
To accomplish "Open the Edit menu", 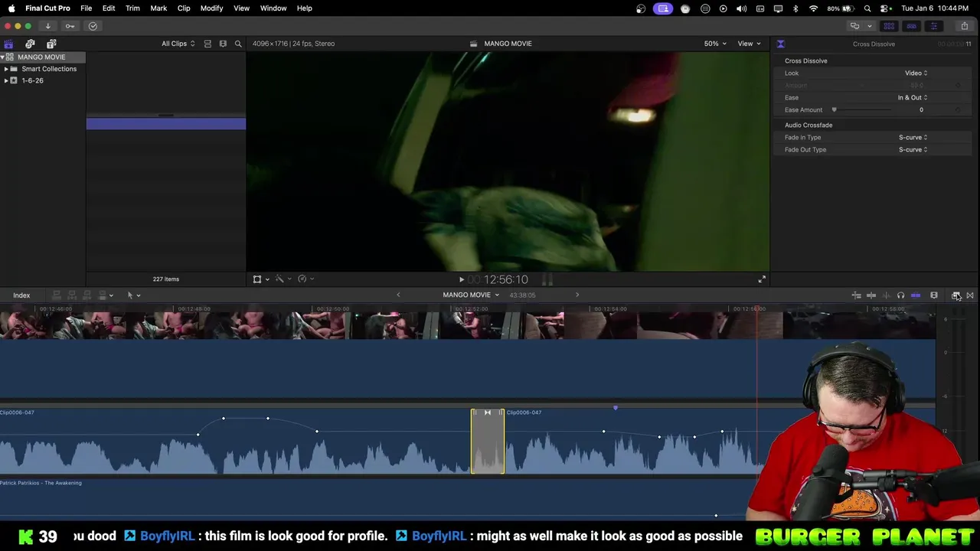I will (109, 8).
